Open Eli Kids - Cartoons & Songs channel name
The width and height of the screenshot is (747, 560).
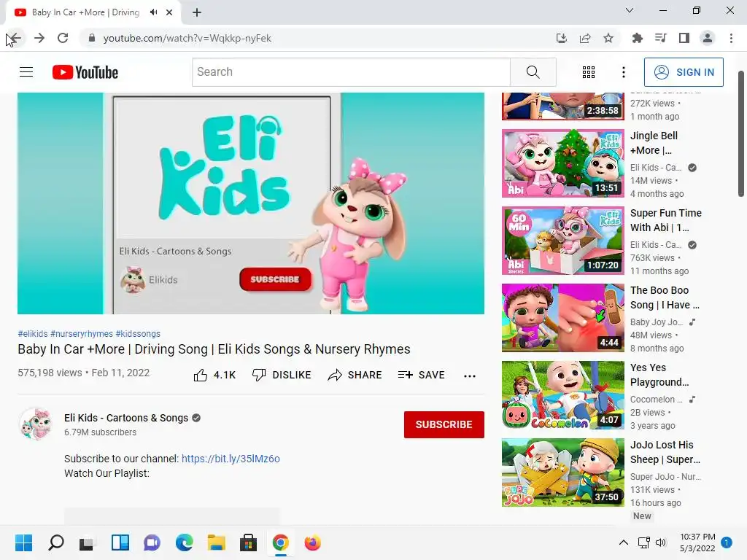(126, 418)
